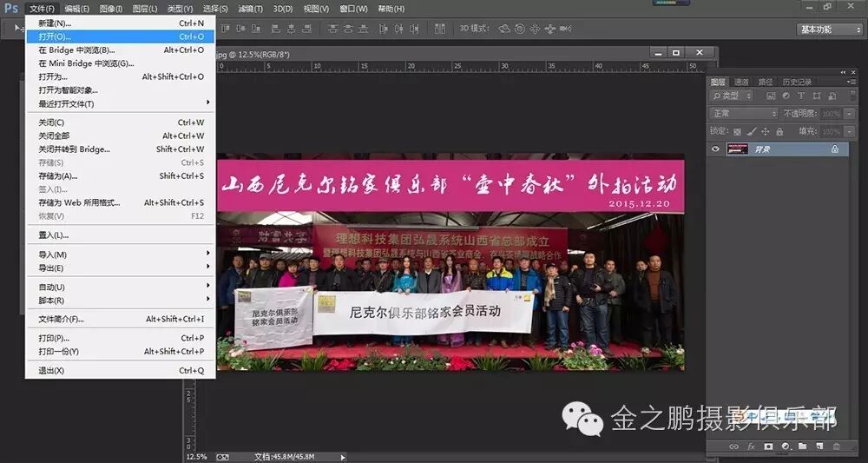Screen dimensions: 868x463
Task: Click 背景 layer thumbnail
Action: click(737, 149)
